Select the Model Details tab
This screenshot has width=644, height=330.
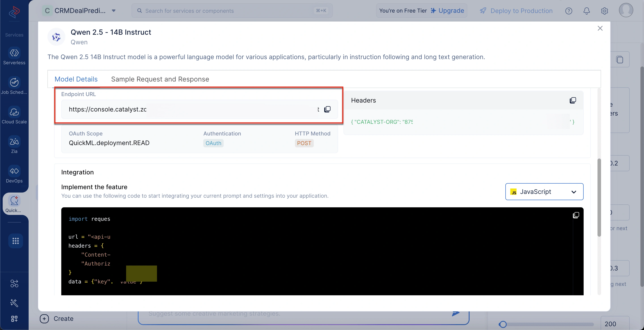pyautogui.click(x=76, y=79)
